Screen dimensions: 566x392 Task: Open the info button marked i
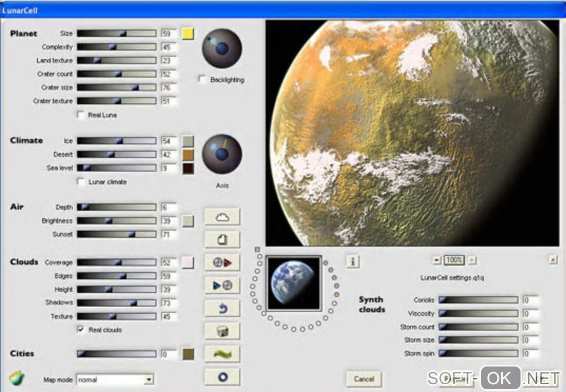(353, 261)
